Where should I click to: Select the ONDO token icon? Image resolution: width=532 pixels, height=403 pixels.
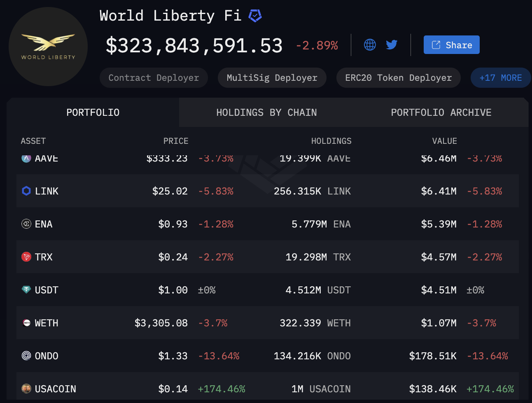tap(26, 356)
